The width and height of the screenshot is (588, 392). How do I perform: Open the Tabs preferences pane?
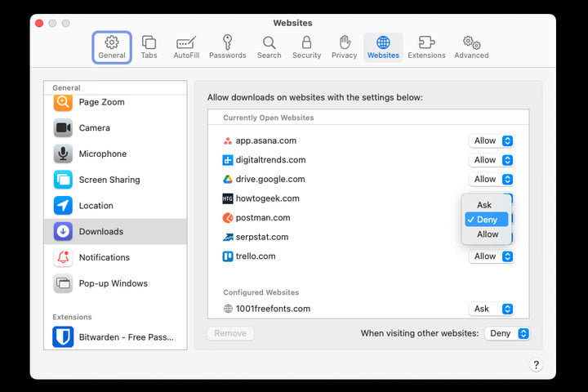click(x=149, y=47)
